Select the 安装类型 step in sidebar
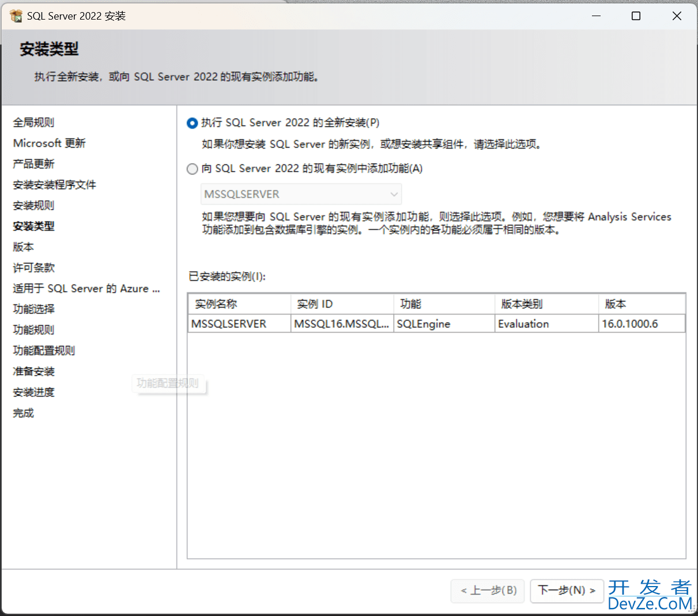 click(33, 226)
